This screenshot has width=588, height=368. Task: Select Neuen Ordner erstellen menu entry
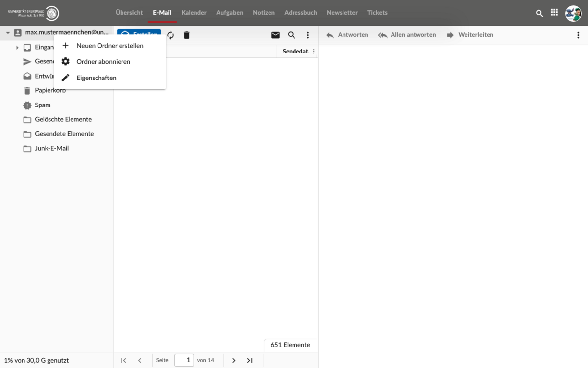pyautogui.click(x=110, y=46)
